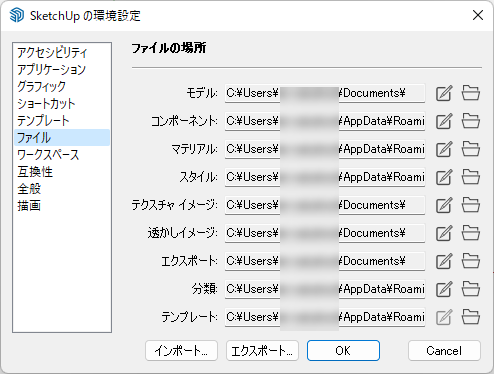Viewport: 494px width, 374px height.
Task: Select 互換性 in the category list
Action: [x=62, y=172]
